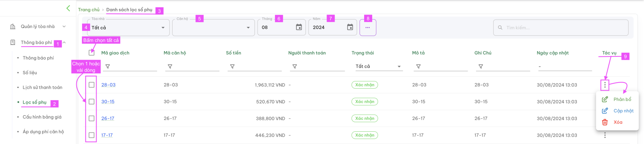The height and width of the screenshot is (144, 644).
Task: Open the Trạng thái filter dropdown
Action: [x=378, y=66]
